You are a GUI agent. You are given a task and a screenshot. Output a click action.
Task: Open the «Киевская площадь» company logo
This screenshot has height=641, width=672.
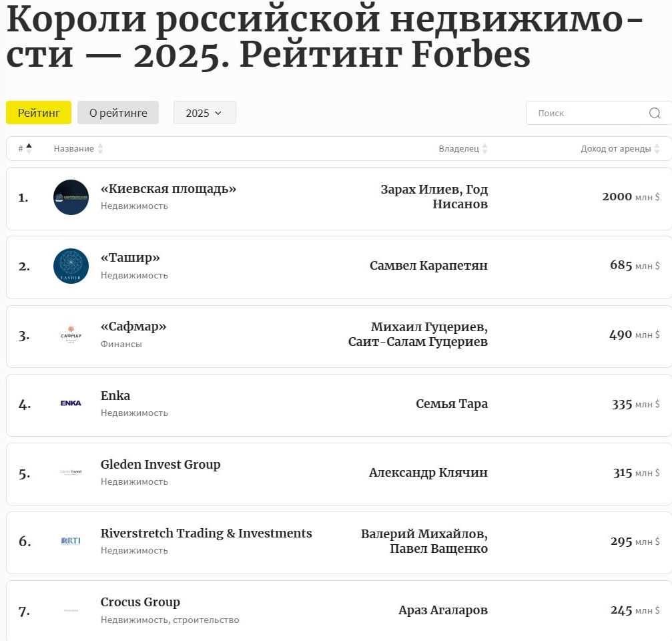tap(71, 197)
